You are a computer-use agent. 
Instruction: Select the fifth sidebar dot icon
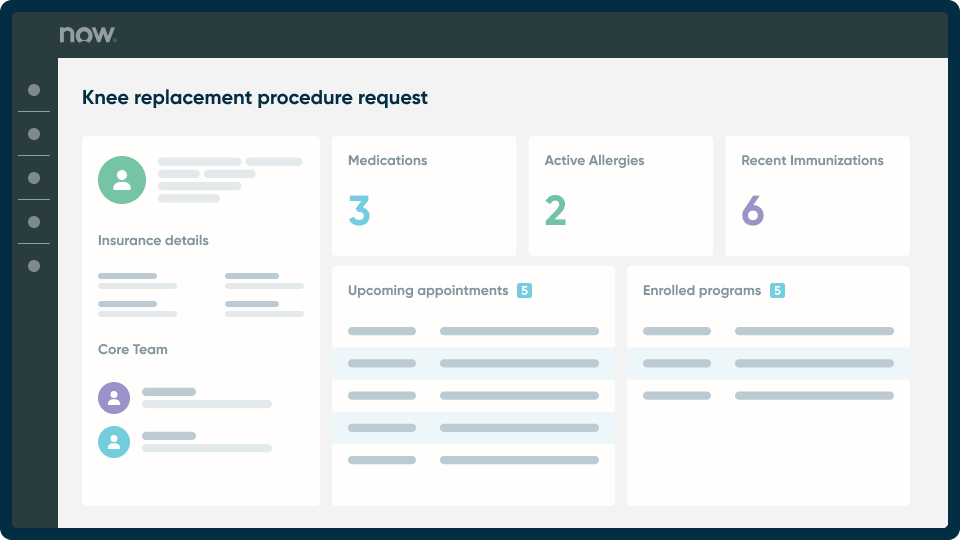(x=34, y=266)
